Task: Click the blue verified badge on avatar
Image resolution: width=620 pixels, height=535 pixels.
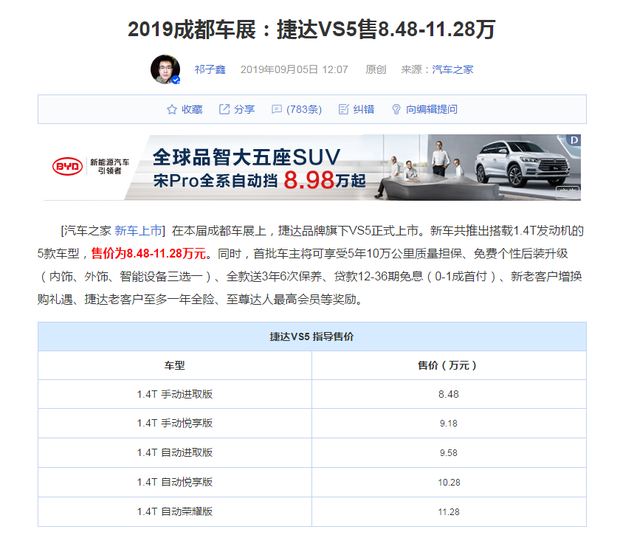Action: [x=176, y=80]
